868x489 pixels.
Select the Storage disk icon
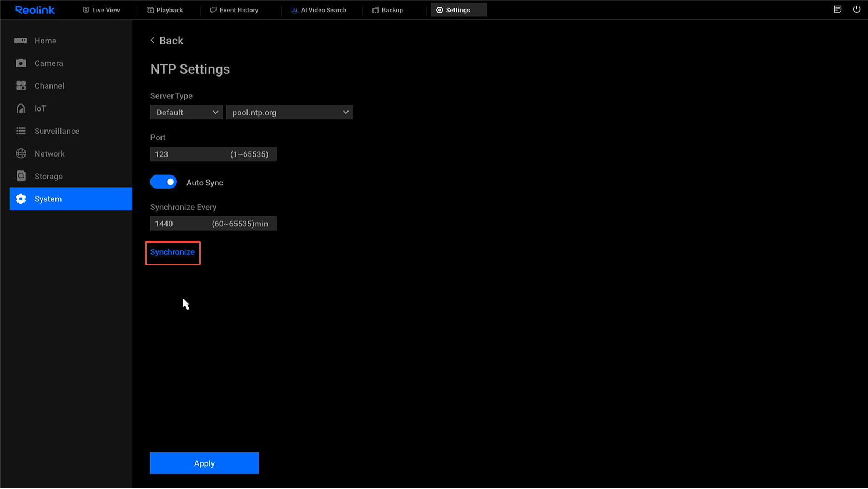pos(21,176)
